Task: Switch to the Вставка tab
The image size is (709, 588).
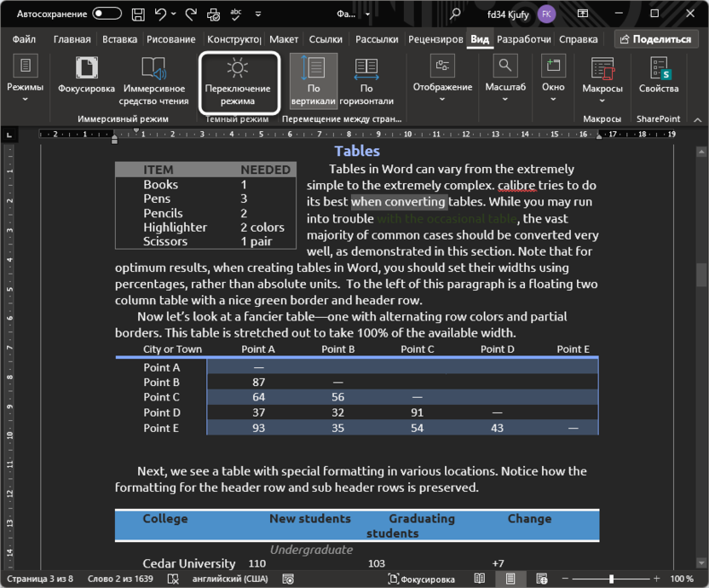Action: tap(120, 39)
